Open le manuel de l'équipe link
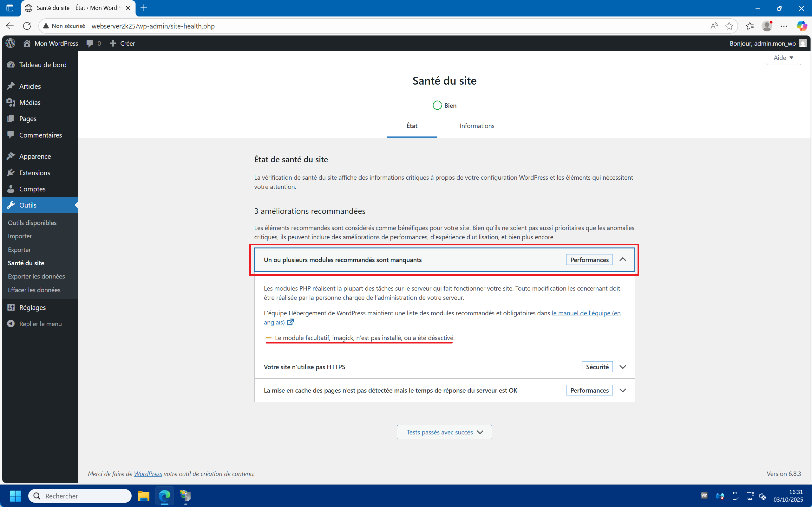Image resolution: width=812 pixels, height=507 pixels. pyautogui.click(x=586, y=313)
